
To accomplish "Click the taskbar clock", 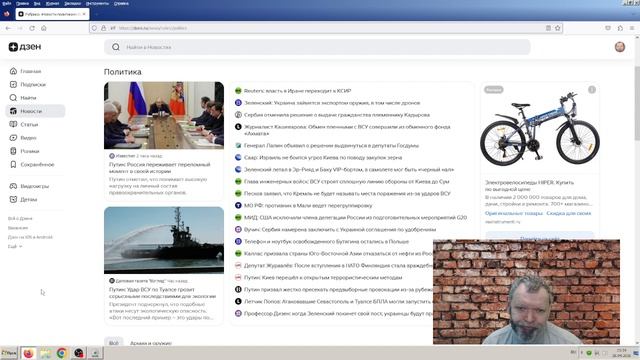I will [x=621, y=353].
